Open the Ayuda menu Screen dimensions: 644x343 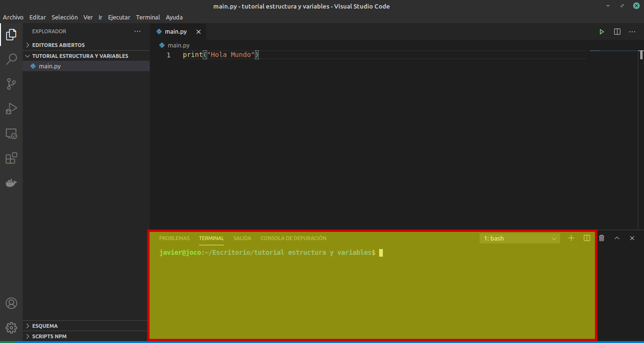(x=174, y=17)
